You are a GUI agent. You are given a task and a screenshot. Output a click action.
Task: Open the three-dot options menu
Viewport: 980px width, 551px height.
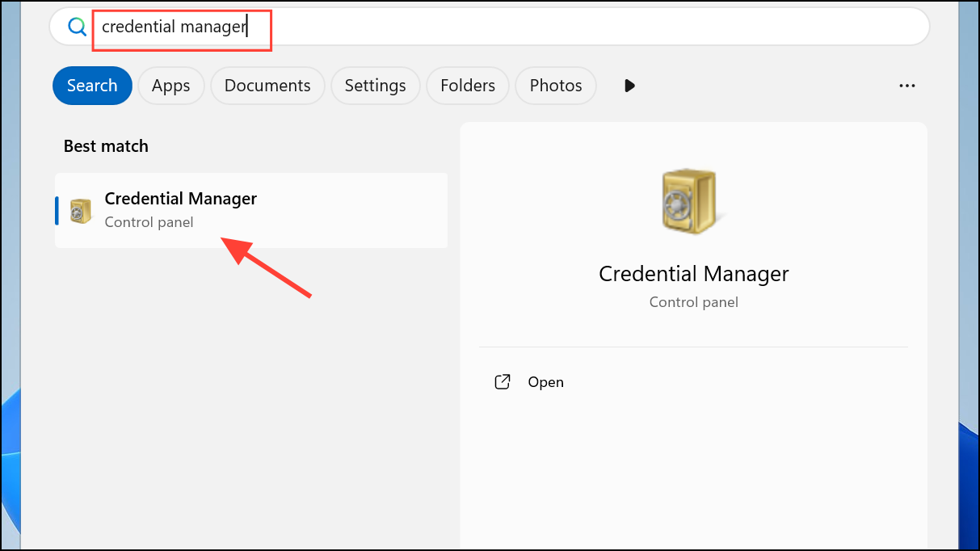pos(907,86)
